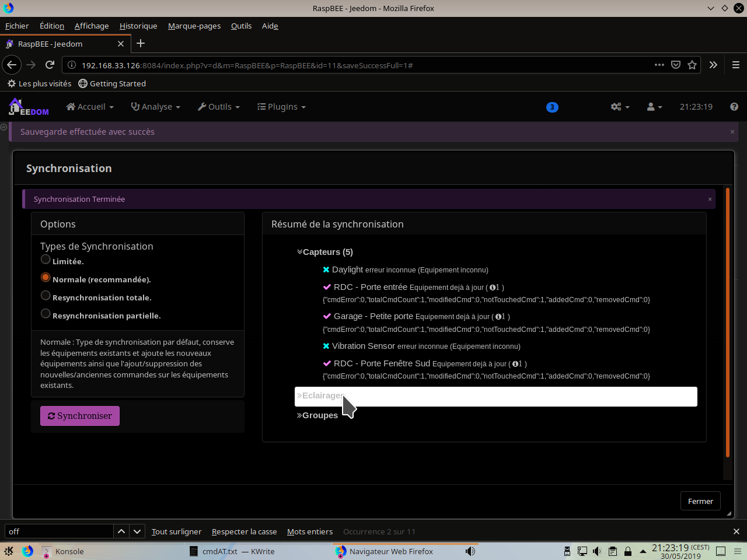Click the tab audio speaker icon in taskbar

[470, 551]
